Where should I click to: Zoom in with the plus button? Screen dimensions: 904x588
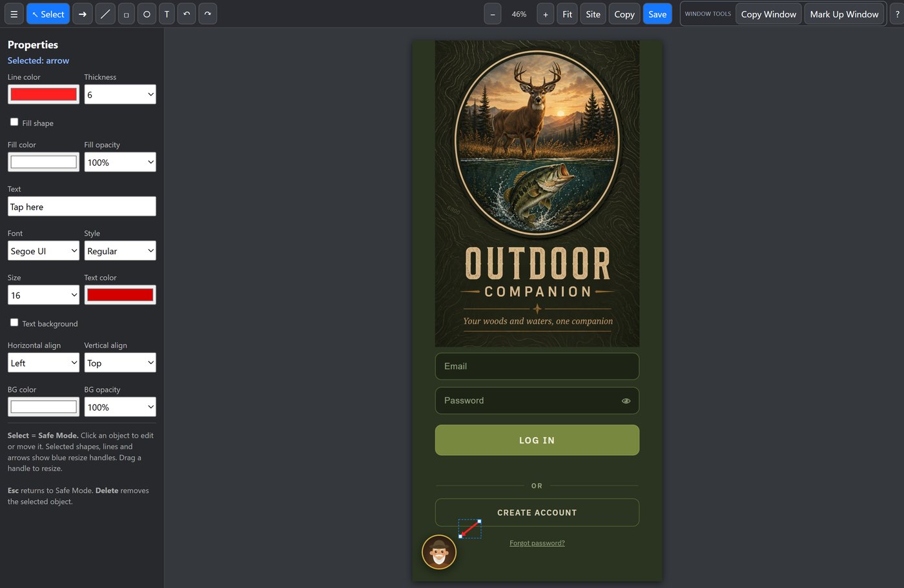pyautogui.click(x=546, y=14)
